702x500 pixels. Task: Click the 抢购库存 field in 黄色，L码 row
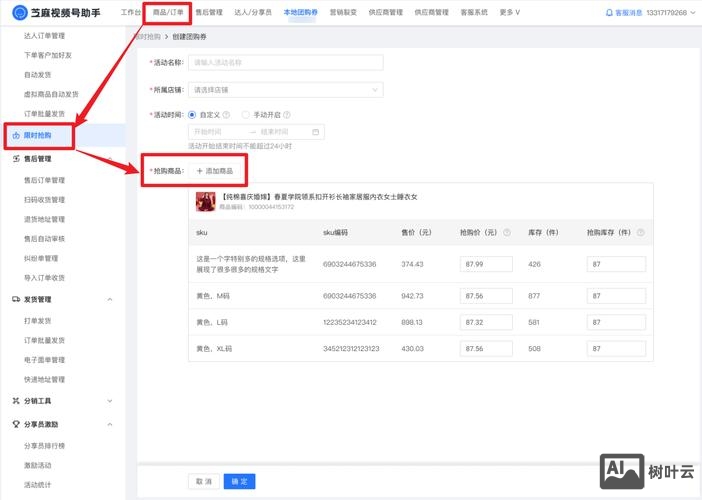coord(616,322)
